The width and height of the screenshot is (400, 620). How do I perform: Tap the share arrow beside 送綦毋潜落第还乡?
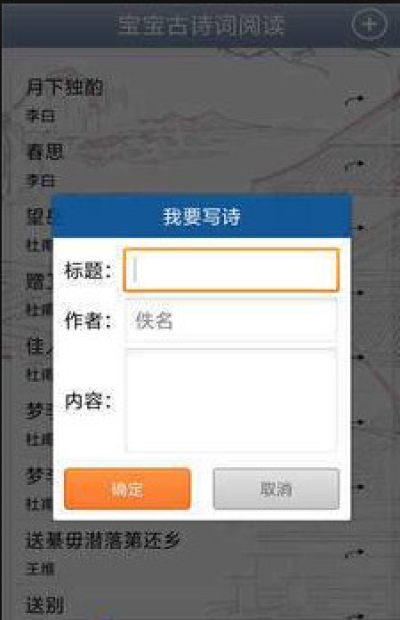pyautogui.click(x=355, y=553)
